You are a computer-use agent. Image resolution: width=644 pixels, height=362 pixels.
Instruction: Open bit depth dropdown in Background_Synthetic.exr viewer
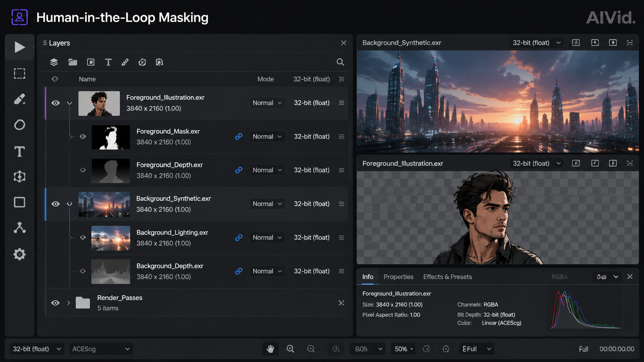536,43
